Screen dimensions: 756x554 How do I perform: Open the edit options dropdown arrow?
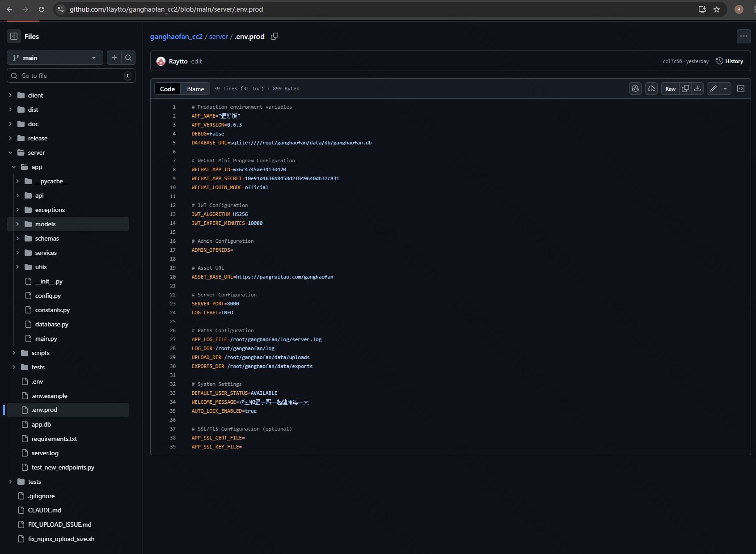point(725,89)
